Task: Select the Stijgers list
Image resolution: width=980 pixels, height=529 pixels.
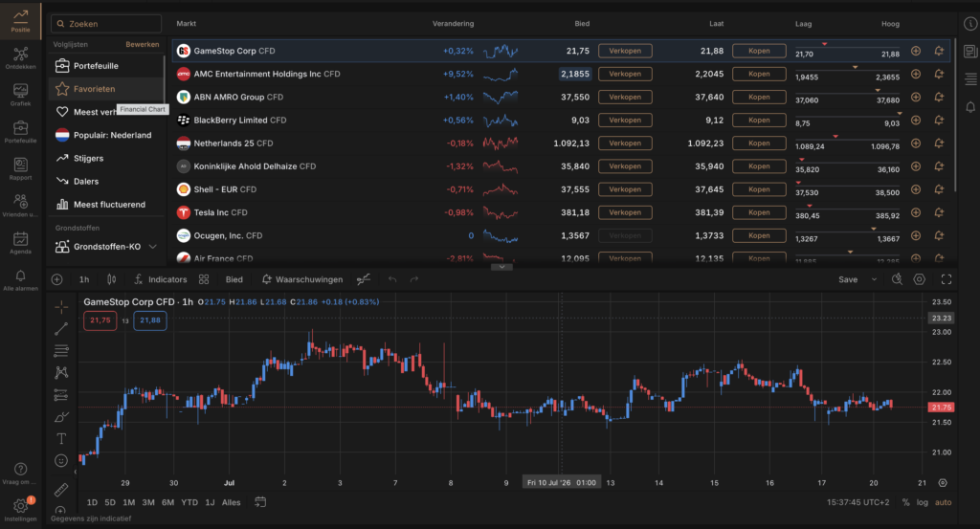Action: tap(106, 158)
